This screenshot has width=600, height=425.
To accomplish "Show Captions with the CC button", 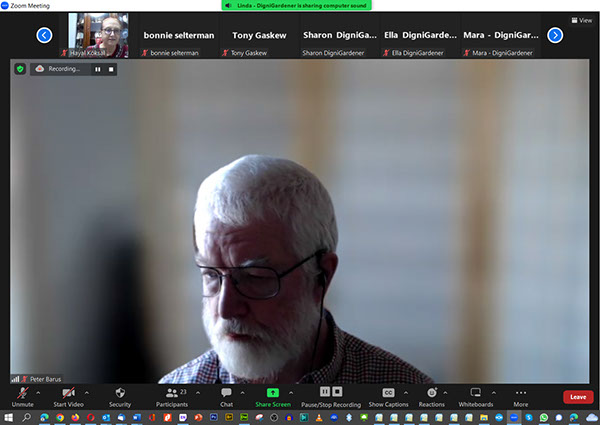I will 388,397.
